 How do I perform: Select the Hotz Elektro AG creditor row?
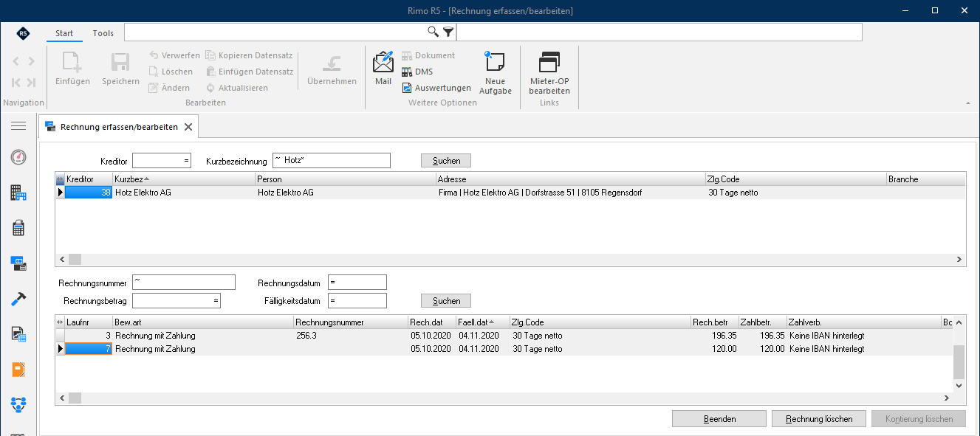510,193
